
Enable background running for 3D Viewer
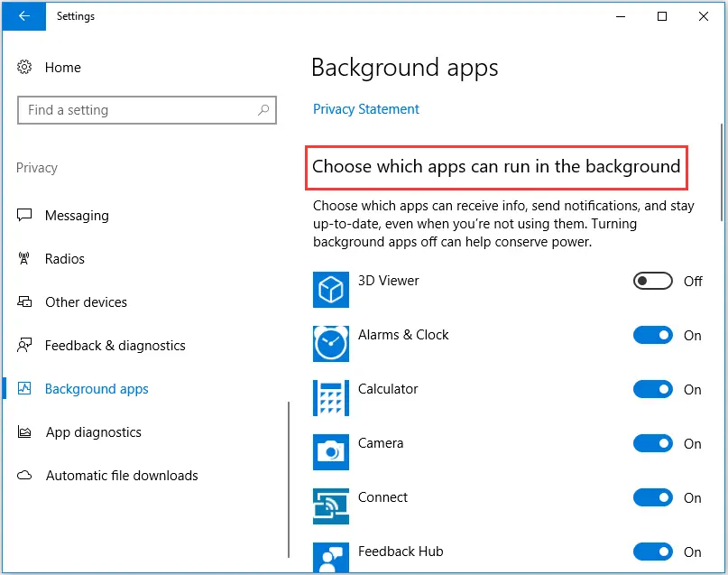(x=652, y=281)
